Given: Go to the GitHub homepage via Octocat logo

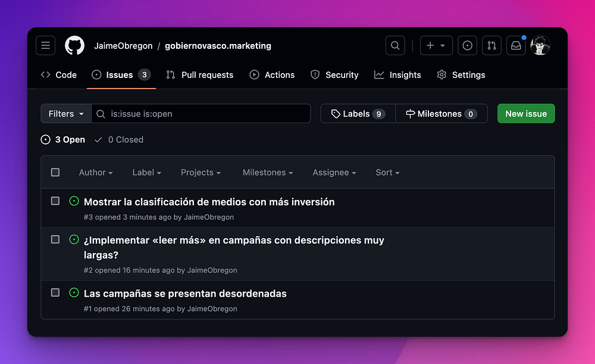Looking at the screenshot, I should (x=74, y=45).
